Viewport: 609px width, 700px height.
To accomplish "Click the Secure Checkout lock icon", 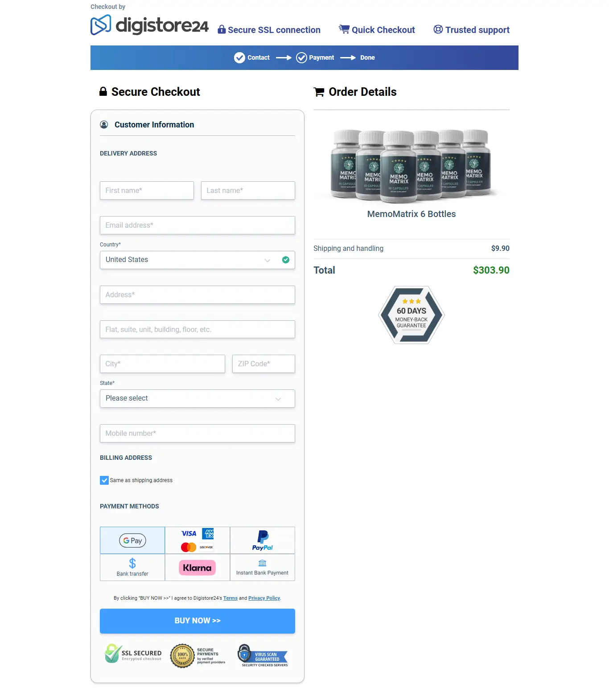I will coord(103,91).
